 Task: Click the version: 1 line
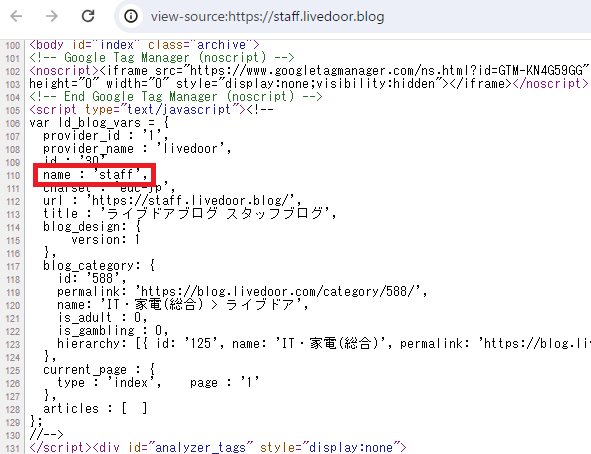pyautogui.click(x=106, y=239)
